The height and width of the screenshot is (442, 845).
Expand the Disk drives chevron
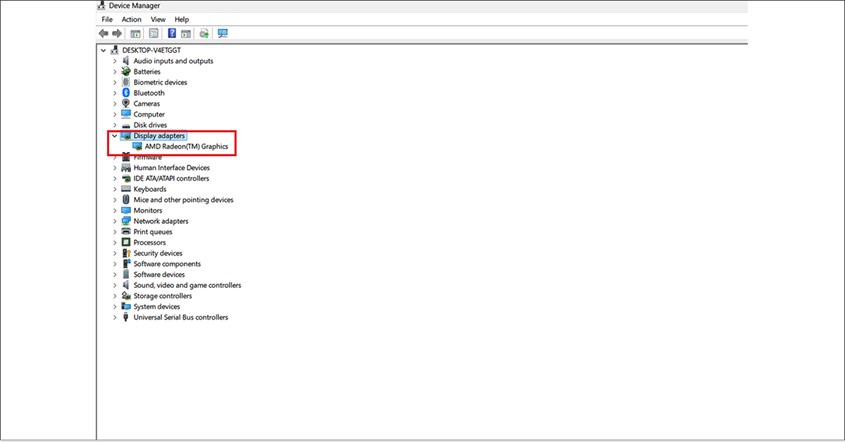[114, 125]
